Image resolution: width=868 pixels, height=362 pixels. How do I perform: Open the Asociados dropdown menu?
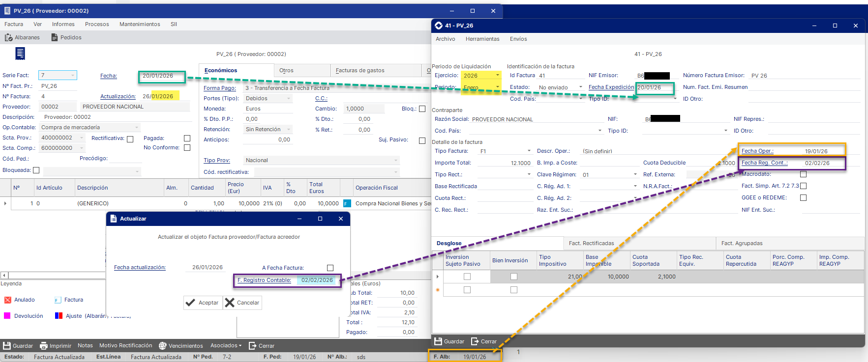coord(226,346)
